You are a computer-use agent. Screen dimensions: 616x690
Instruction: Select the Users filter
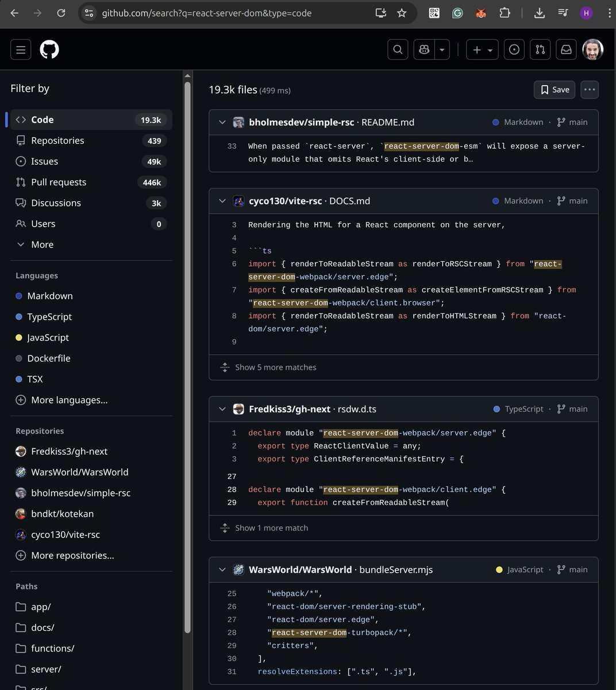coord(91,224)
